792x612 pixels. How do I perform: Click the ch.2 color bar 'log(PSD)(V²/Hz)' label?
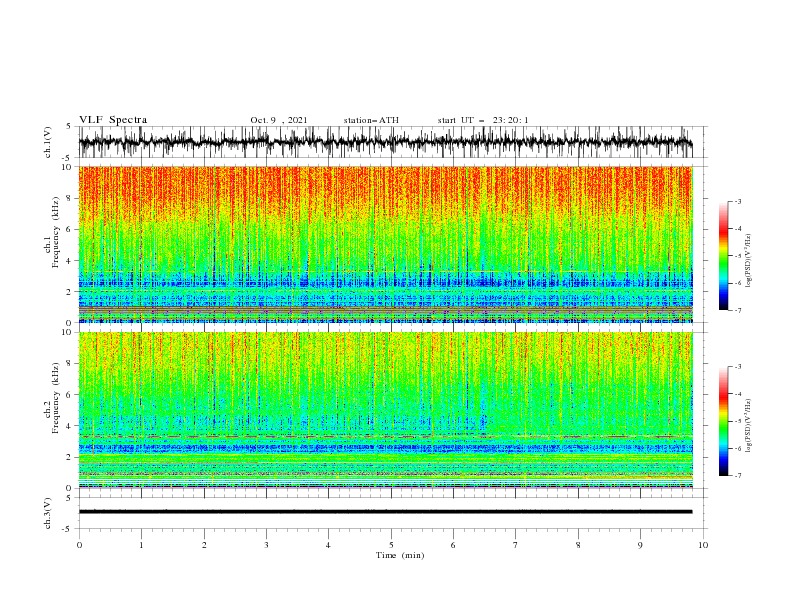click(748, 425)
